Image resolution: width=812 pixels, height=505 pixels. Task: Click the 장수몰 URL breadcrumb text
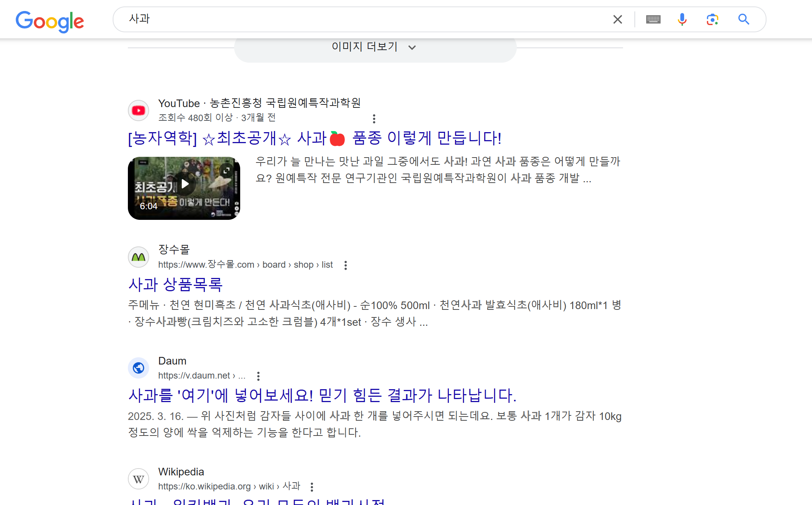pos(245,265)
